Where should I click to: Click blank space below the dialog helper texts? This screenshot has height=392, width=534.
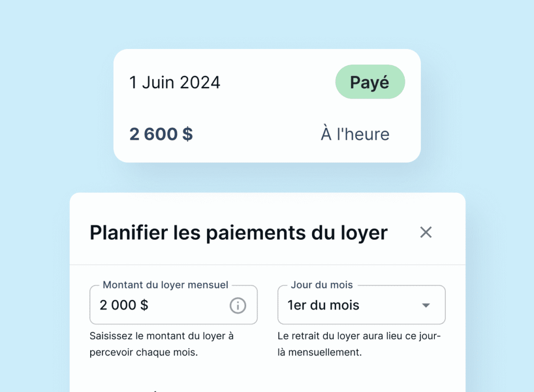(267, 375)
